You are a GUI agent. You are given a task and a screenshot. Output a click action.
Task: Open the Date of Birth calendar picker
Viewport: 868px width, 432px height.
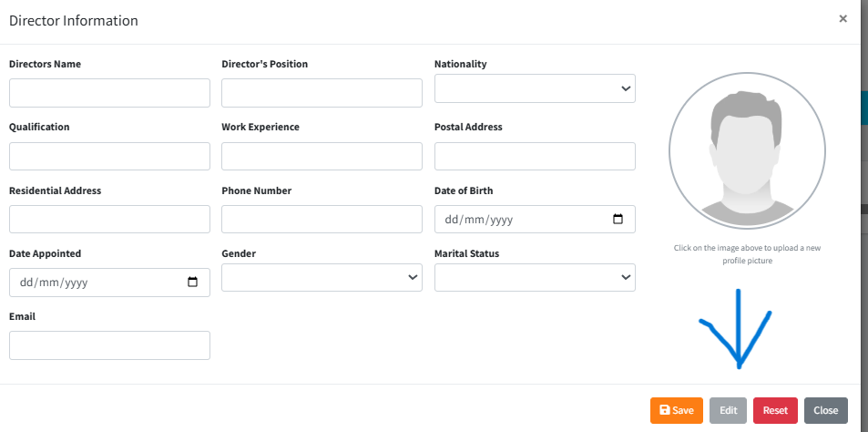tap(618, 220)
